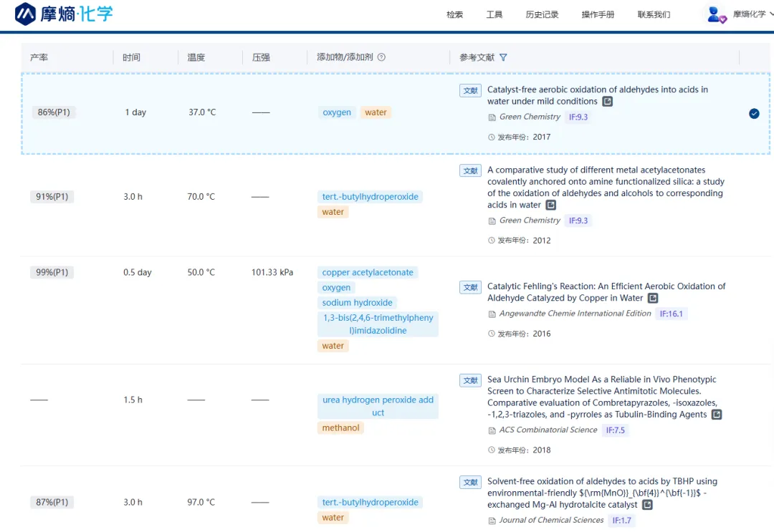774x532 pixels.
Task: Select the 99%(P1) yield row
Action: click(52, 272)
